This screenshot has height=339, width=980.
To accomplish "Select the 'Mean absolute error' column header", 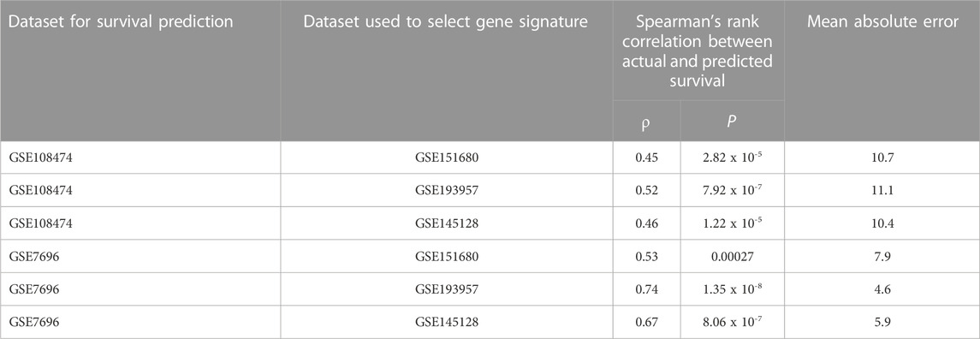I will pos(882,24).
